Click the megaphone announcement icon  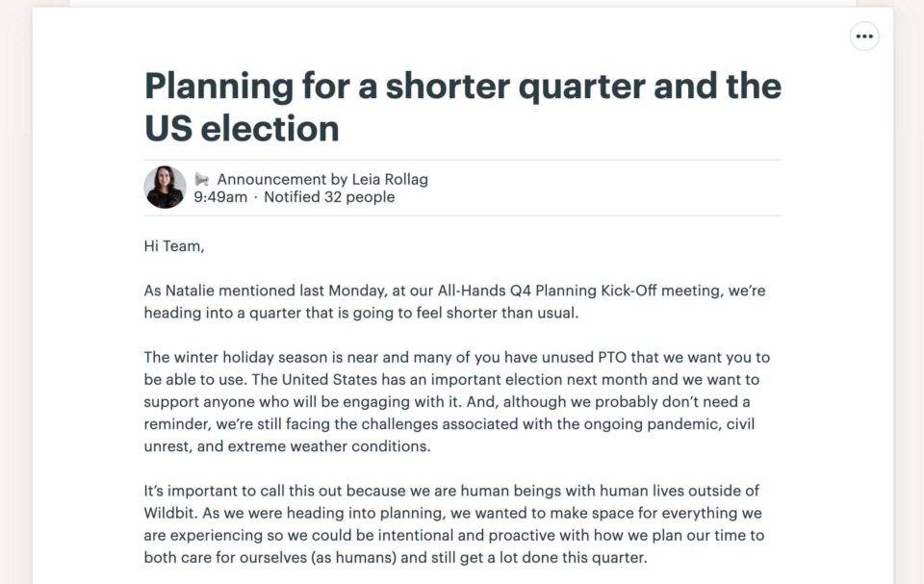201,179
